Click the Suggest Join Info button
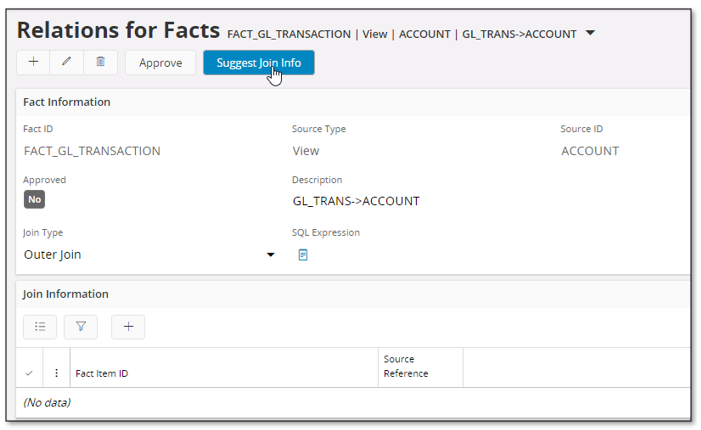 click(258, 62)
